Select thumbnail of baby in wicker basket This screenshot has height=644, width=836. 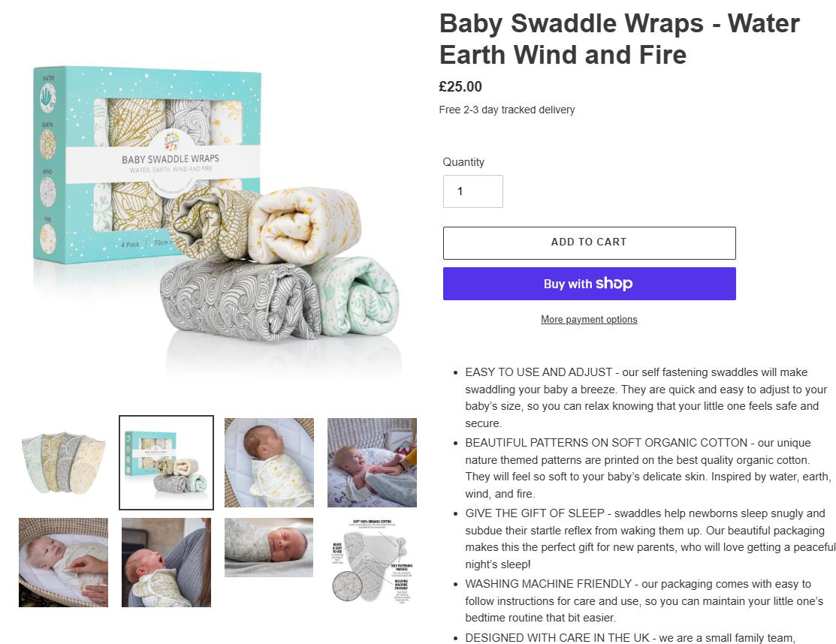63,562
